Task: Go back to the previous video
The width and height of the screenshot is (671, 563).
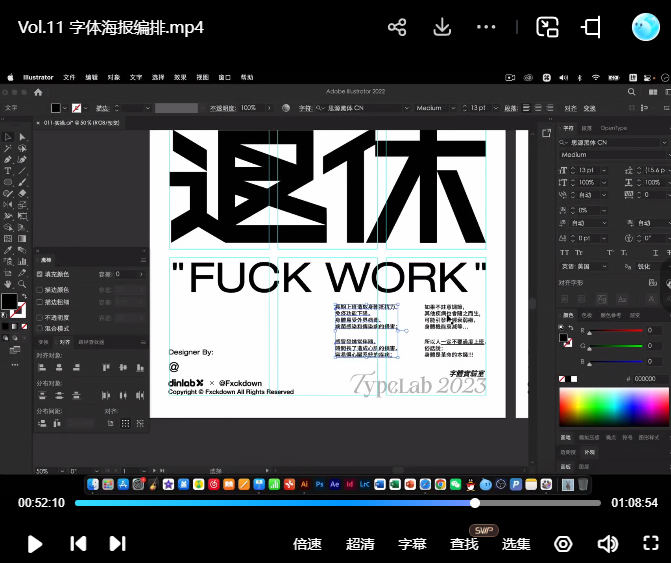Action: pos(78,544)
